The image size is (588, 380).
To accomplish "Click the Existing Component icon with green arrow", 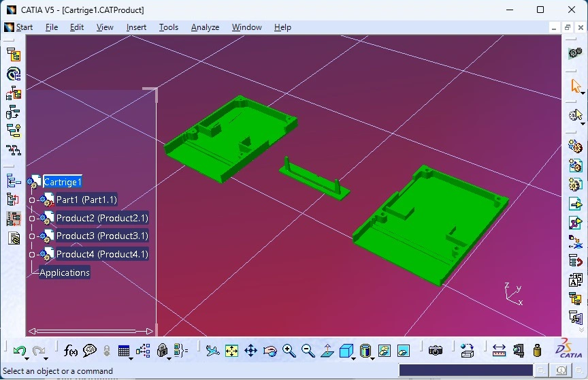I will pos(575,204).
